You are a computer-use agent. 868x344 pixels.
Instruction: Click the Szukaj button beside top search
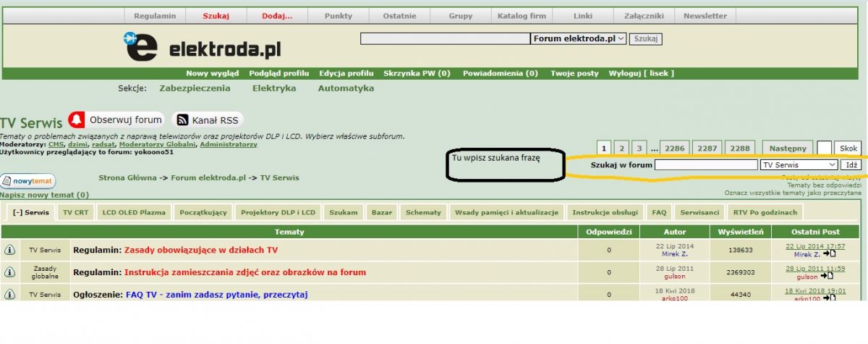coord(646,39)
